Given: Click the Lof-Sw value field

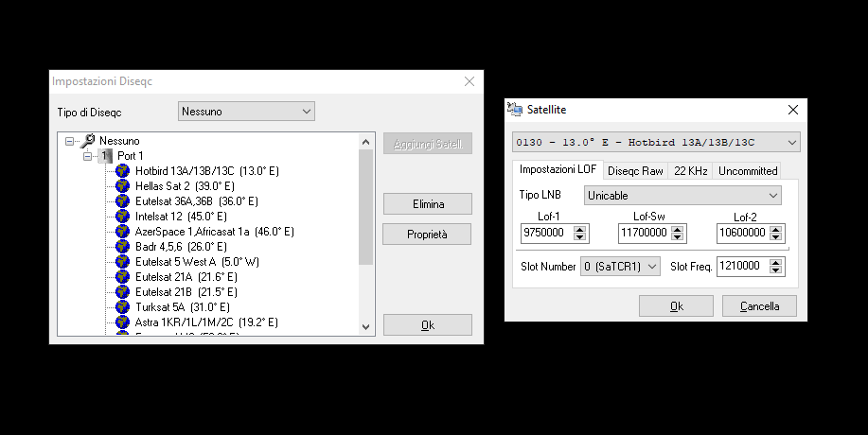Looking at the screenshot, I should (x=645, y=234).
